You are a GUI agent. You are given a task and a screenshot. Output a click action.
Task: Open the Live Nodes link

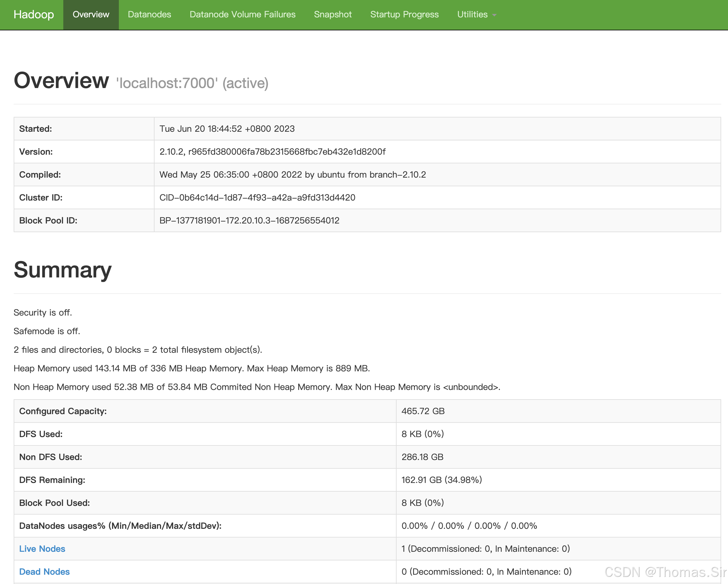click(42, 549)
